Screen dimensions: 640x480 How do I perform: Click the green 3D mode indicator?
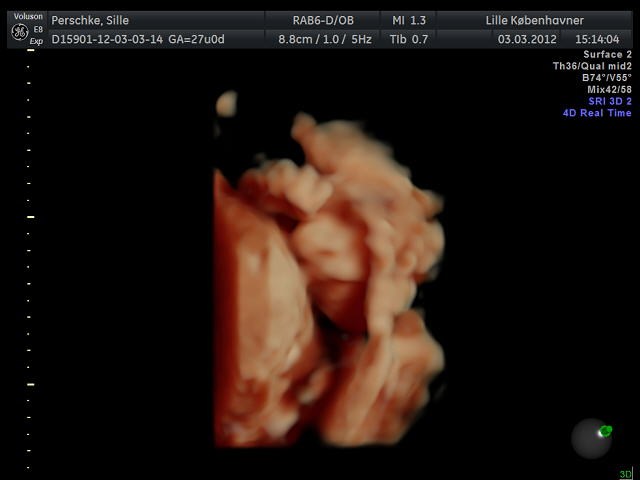point(625,474)
